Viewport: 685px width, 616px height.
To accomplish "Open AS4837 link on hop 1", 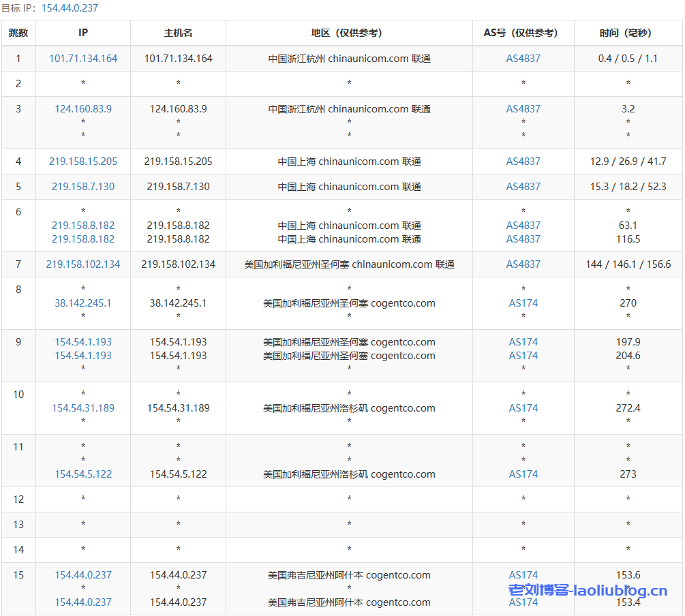I will coord(523,59).
